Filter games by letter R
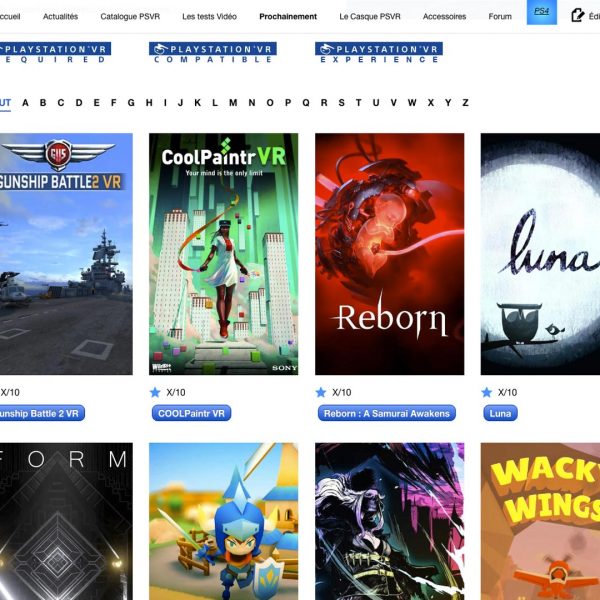This screenshot has height=600, width=600. (x=324, y=103)
